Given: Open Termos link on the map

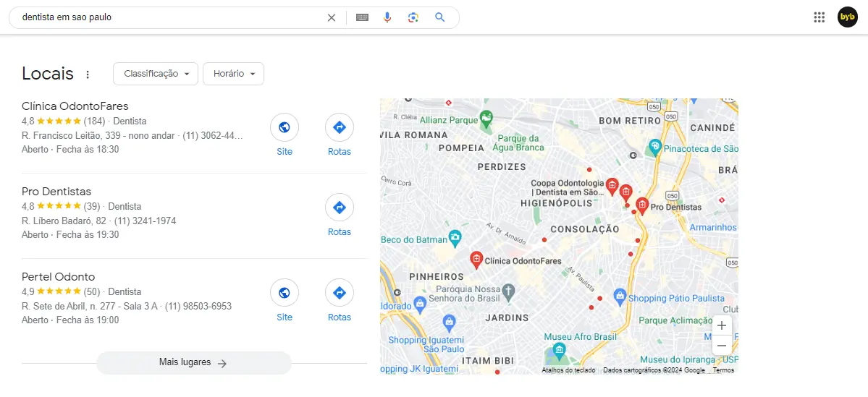Looking at the screenshot, I should point(723,370).
